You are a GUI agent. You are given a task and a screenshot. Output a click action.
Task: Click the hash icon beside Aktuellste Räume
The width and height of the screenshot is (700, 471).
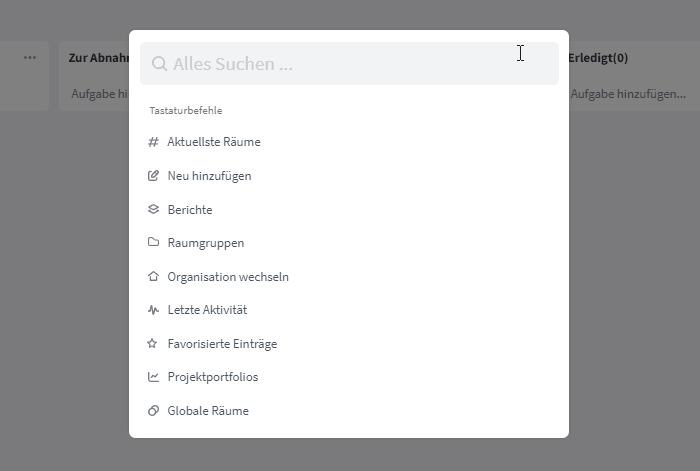(153, 142)
